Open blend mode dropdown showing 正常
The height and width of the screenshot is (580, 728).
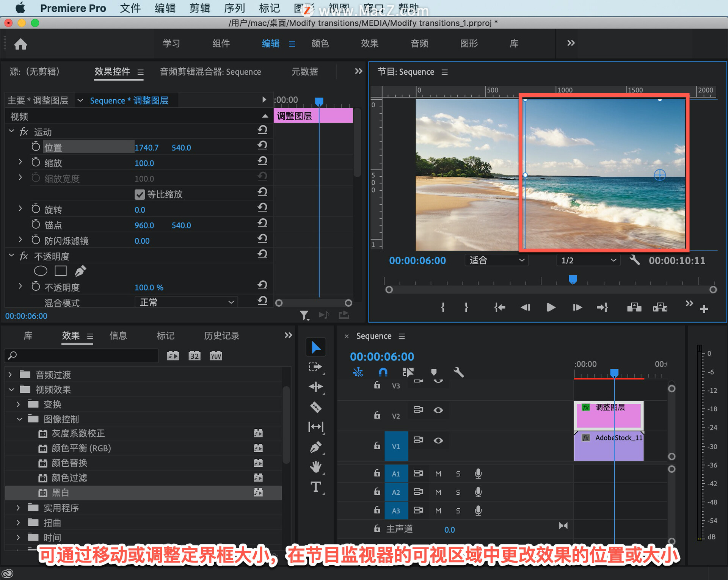coord(186,303)
